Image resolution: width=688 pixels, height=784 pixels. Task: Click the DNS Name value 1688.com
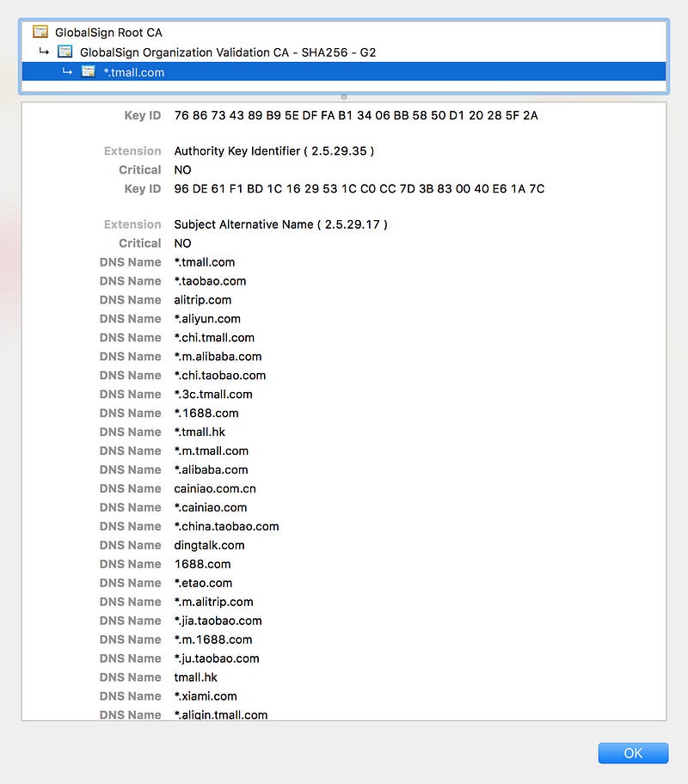[x=203, y=565]
